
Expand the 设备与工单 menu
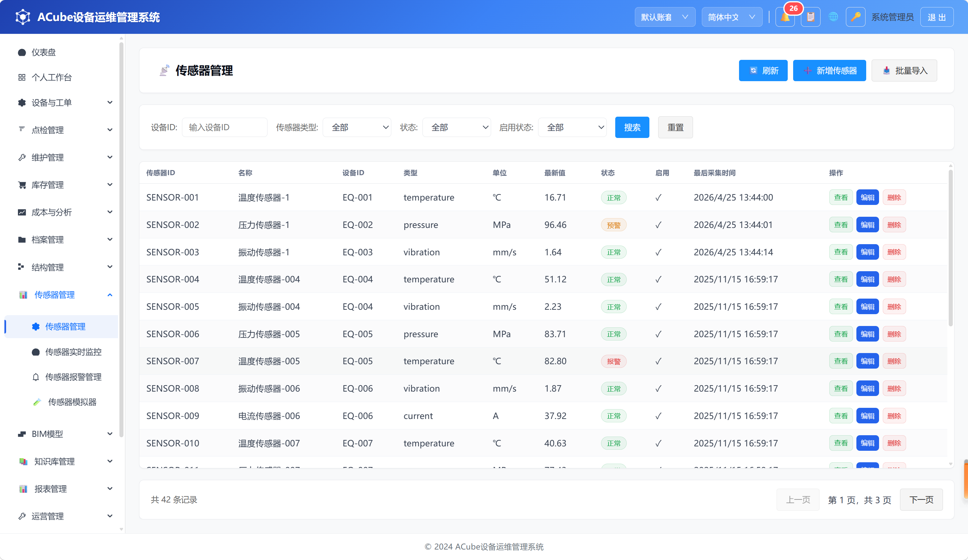point(62,102)
